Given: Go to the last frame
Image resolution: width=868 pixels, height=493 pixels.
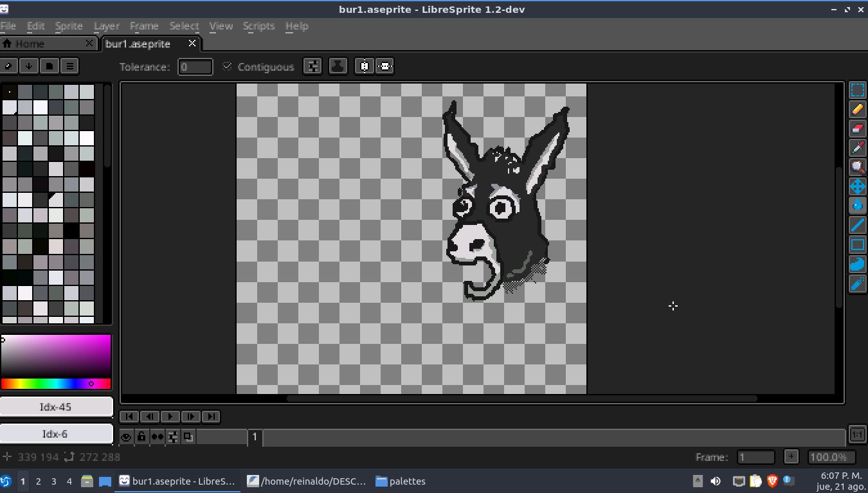Looking at the screenshot, I should point(211,417).
